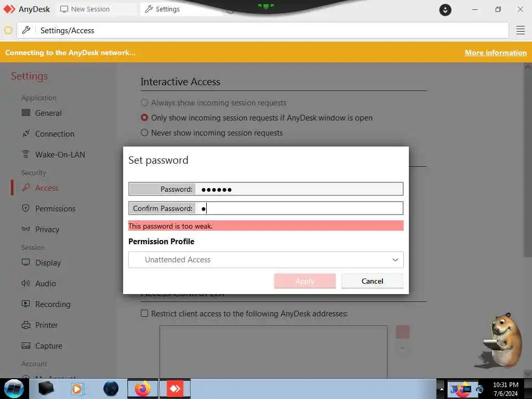The width and height of the screenshot is (532, 399).
Task: Click the Audio speaker icon
Action: [25, 283]
